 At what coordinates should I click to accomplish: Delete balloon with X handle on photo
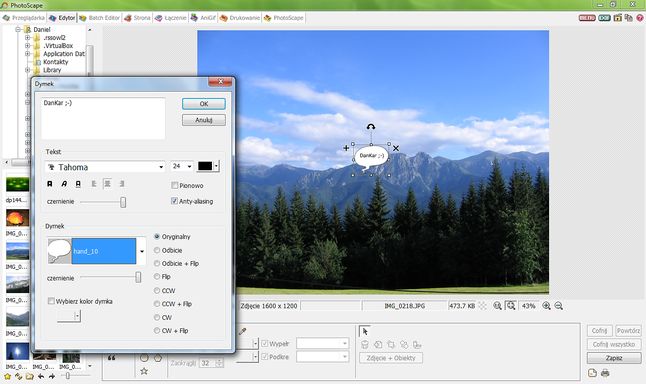point(396,148)
